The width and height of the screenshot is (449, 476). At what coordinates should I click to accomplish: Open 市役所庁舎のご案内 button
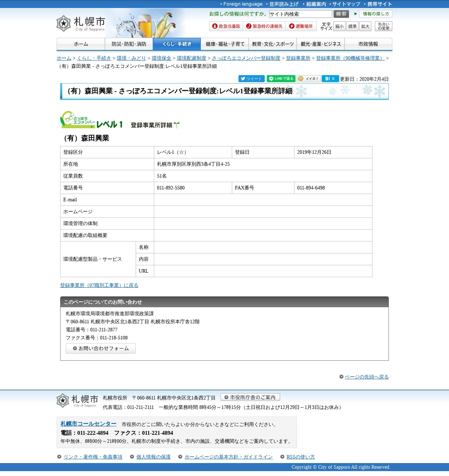[x=250, y=397]
